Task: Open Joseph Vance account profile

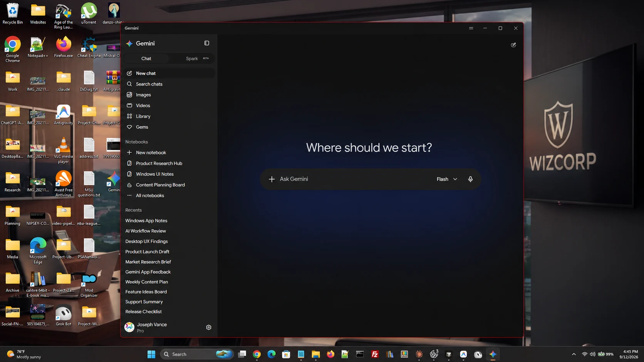Action: pyautogui.click(x=146, y=327)
